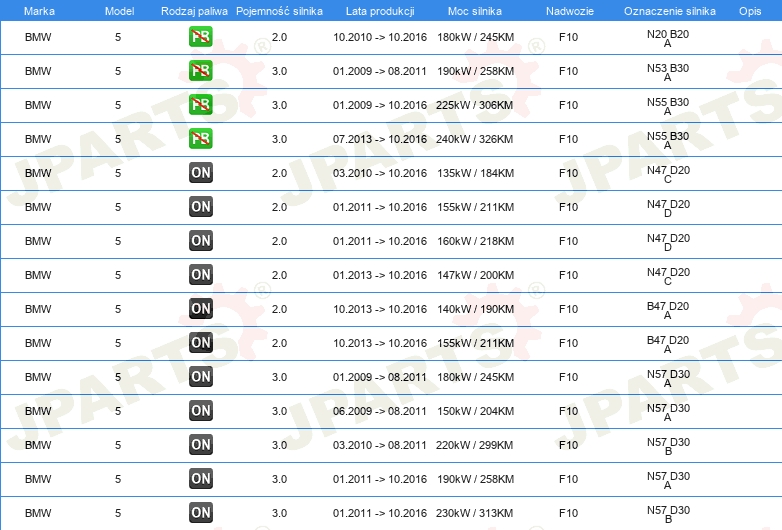Click the ON diesel icon in the 140kW / 190KM row
Screen dimensions: 782x530
point(200,309)
